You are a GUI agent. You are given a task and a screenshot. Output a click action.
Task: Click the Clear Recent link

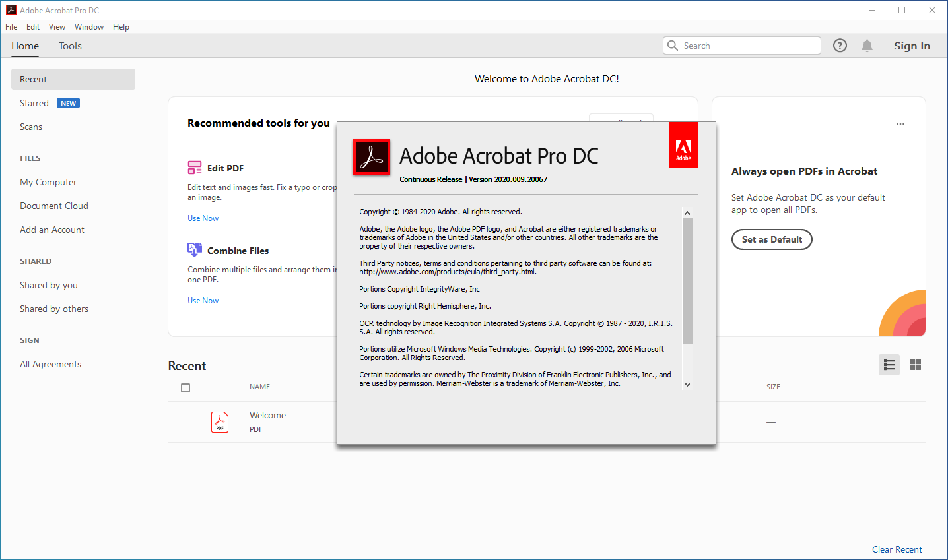click(897, 549)
